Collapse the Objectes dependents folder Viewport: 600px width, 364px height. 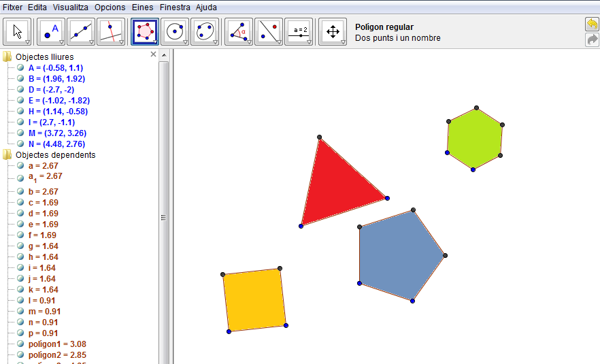pos(7,155)
